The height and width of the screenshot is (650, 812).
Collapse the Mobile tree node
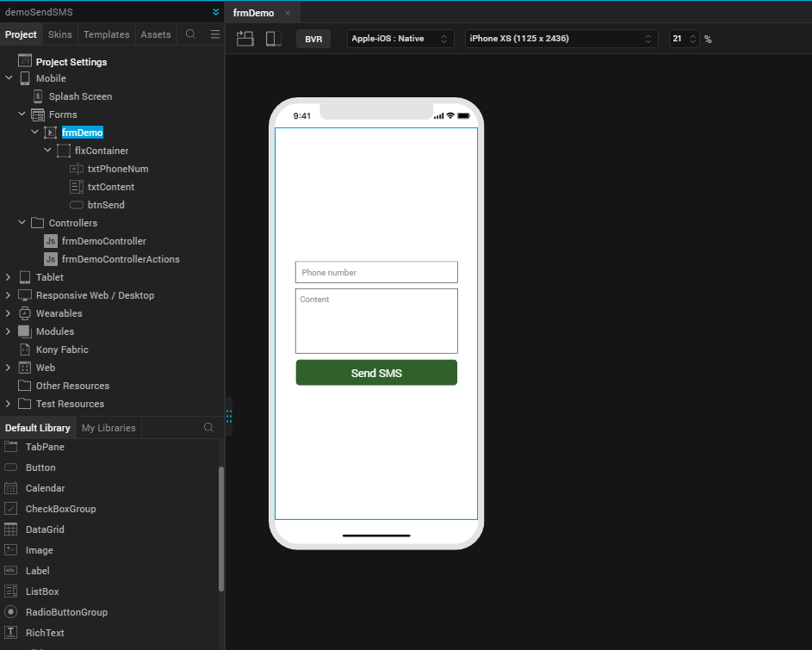pyautogui.click(x=9, y=77)
